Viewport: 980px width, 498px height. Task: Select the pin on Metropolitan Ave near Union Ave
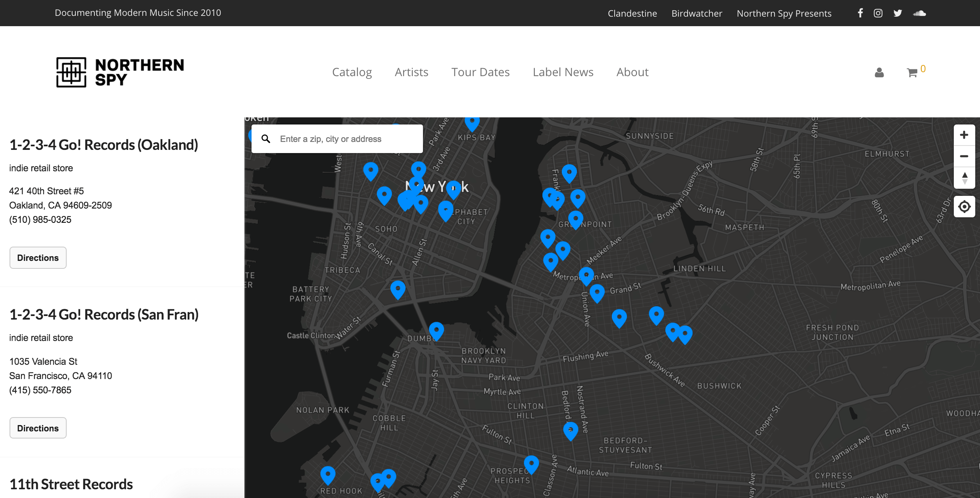[586, 276]
